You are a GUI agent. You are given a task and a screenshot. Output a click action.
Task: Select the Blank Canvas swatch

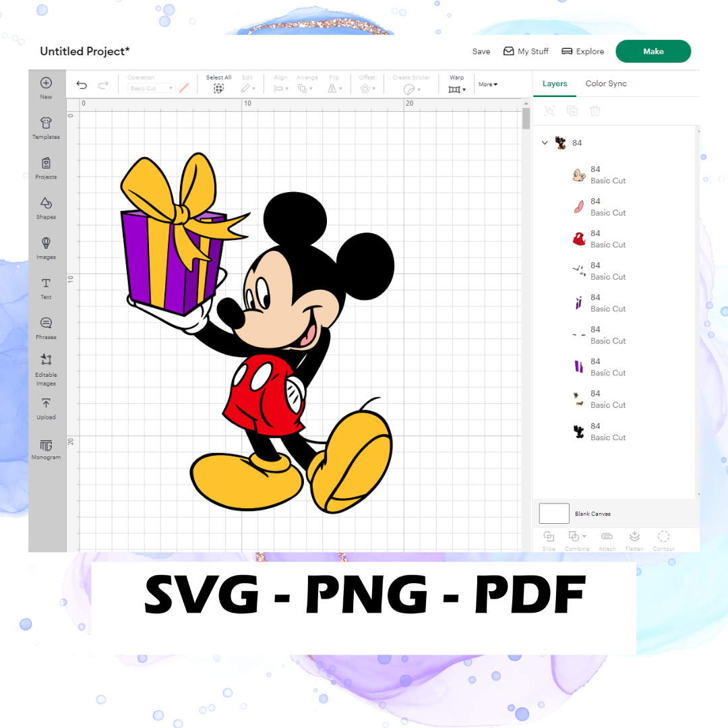tap(554, 514)
